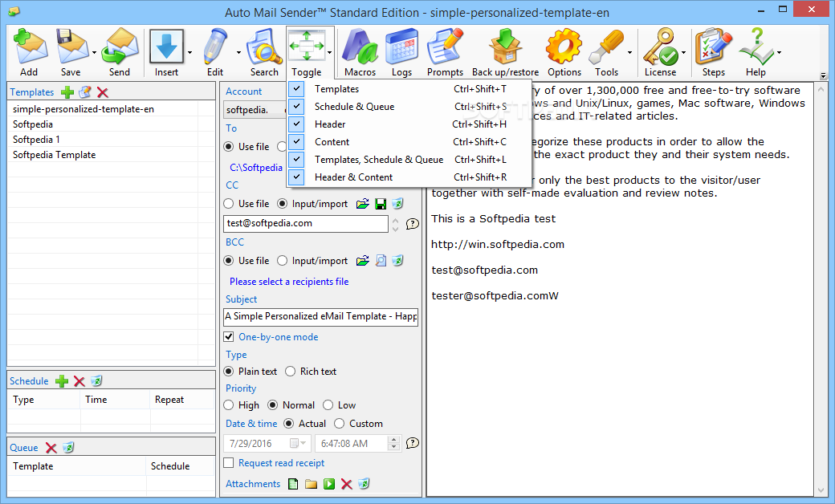
Task: Click Please select a recipients file link
Action: [x=289, y=282]
